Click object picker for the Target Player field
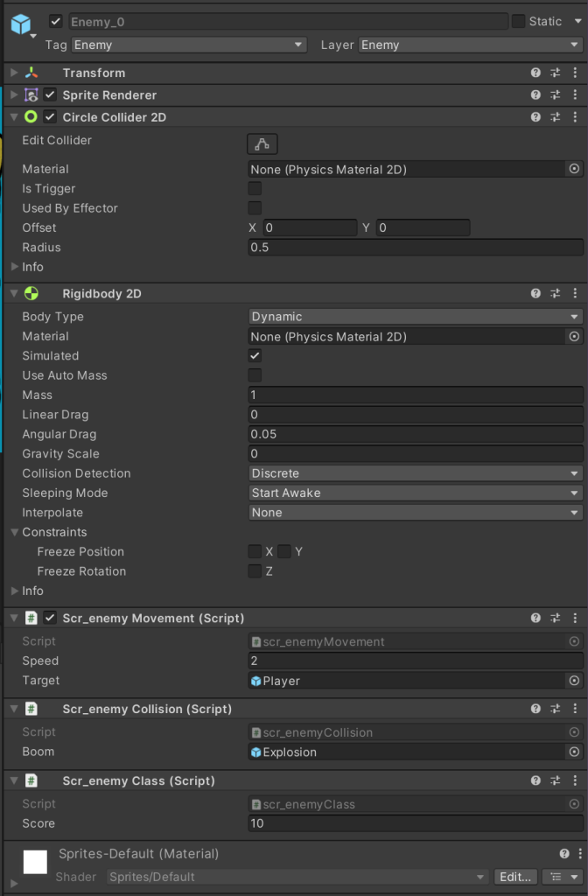588x896 pixels. click(574, 681)
